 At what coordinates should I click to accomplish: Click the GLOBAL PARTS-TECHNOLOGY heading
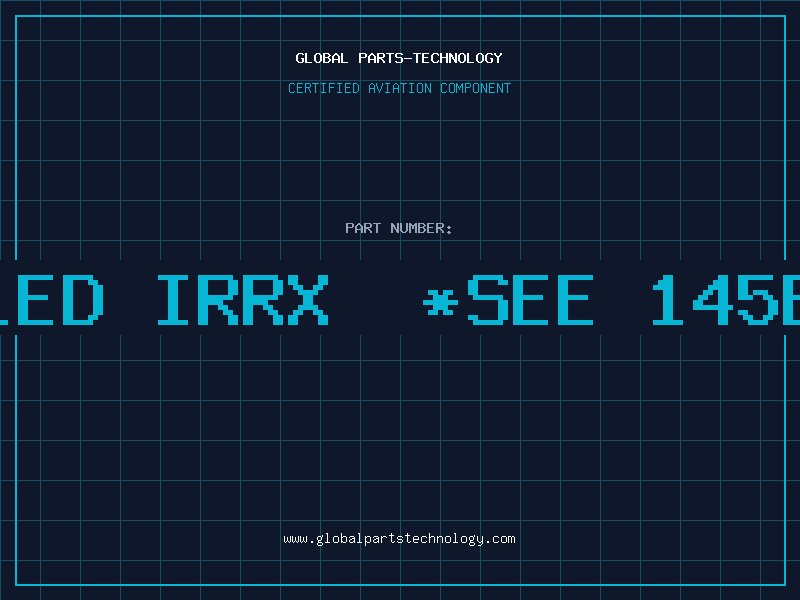(399, 59)
